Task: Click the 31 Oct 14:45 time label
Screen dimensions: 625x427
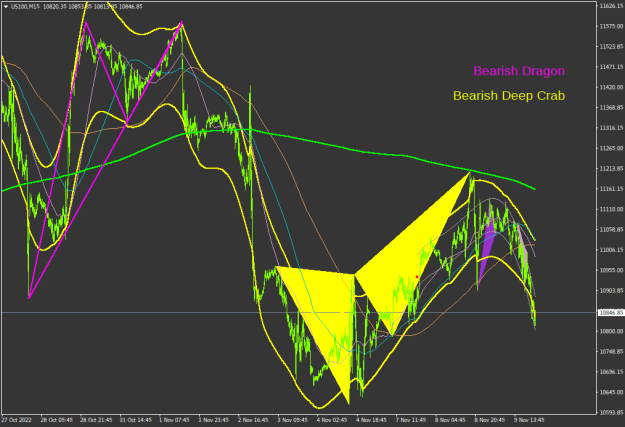Action: (136, 420)
